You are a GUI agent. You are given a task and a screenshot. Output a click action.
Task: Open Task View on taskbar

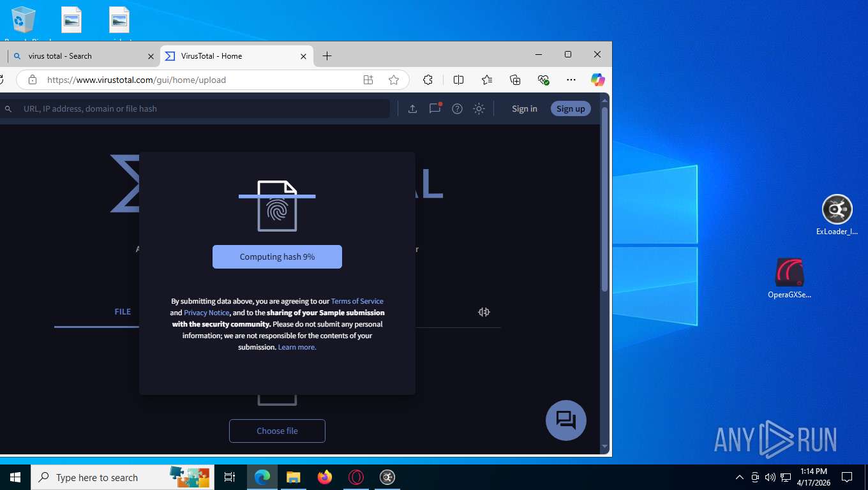tap(230, 477)
